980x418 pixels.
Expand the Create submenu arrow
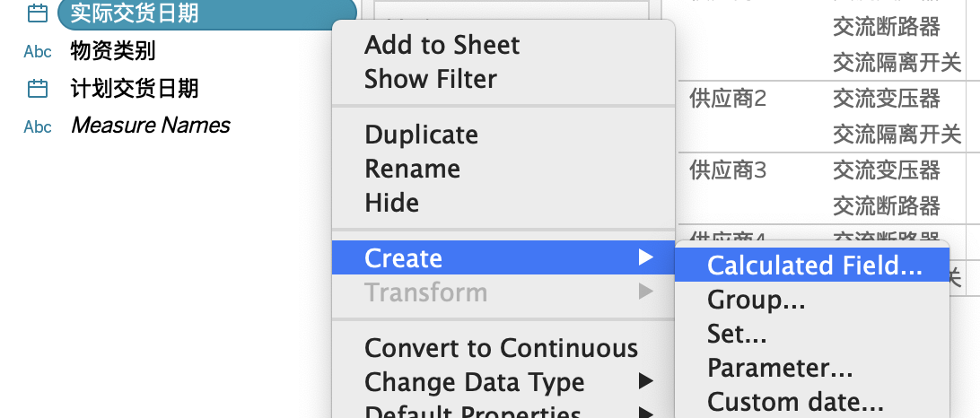click(x=645, y=257)
